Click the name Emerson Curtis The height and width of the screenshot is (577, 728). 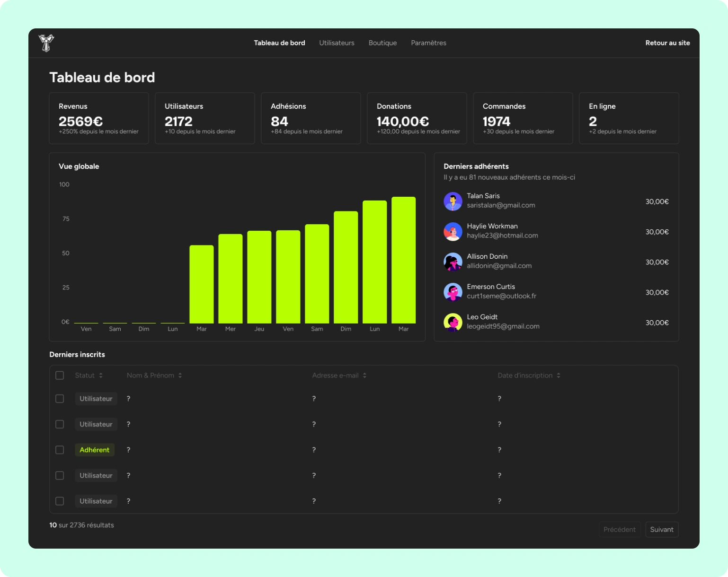click(x=491, y=287)
